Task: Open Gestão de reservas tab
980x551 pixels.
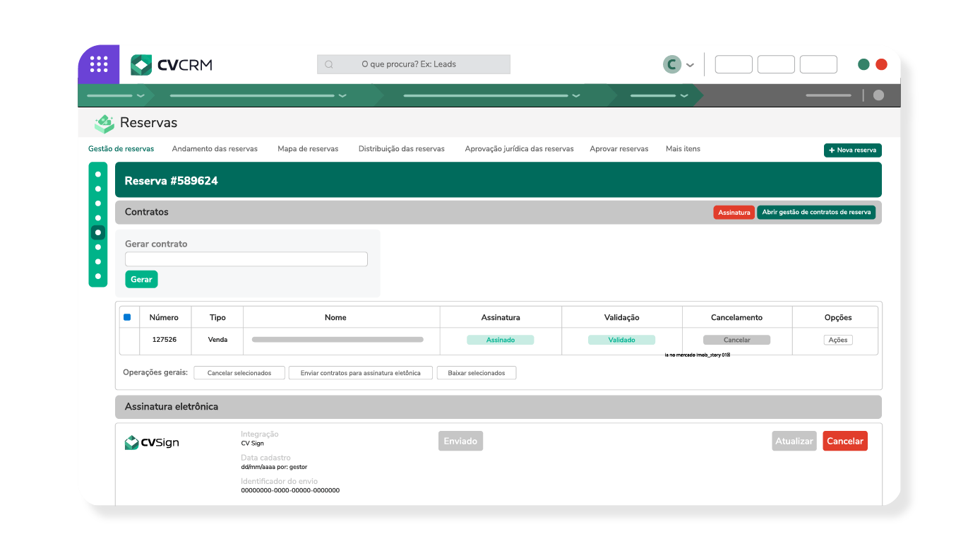Action: pos(121,149)
